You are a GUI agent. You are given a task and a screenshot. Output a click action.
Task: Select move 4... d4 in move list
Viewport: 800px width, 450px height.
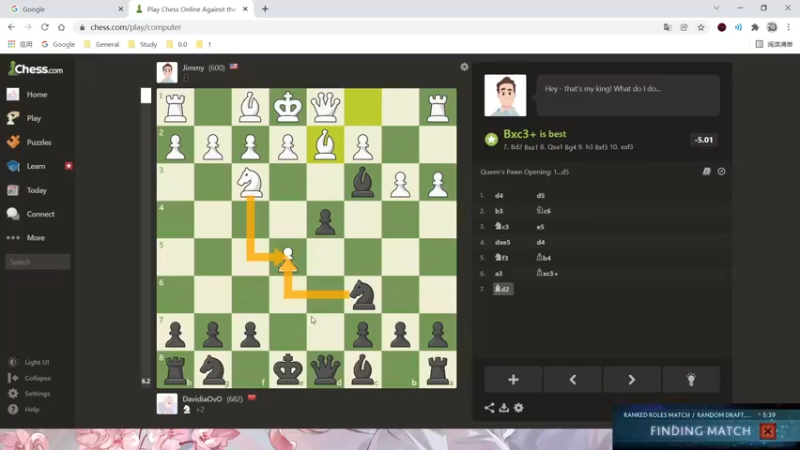point(541,242)
